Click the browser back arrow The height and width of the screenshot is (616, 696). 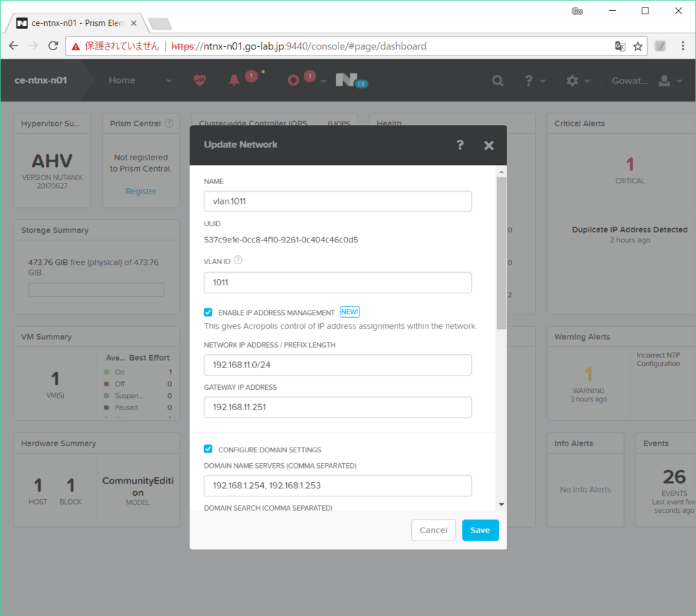click(14, 46)
